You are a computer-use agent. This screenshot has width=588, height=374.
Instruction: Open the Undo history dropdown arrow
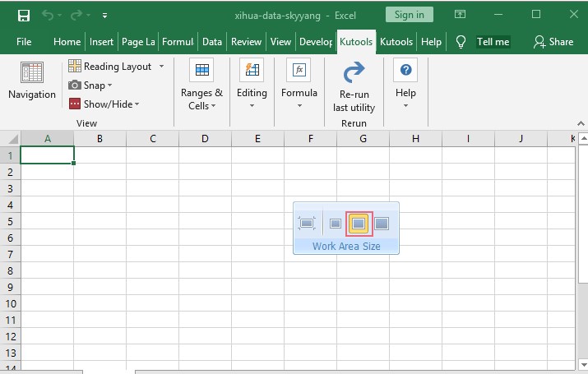tap(60, 16)
